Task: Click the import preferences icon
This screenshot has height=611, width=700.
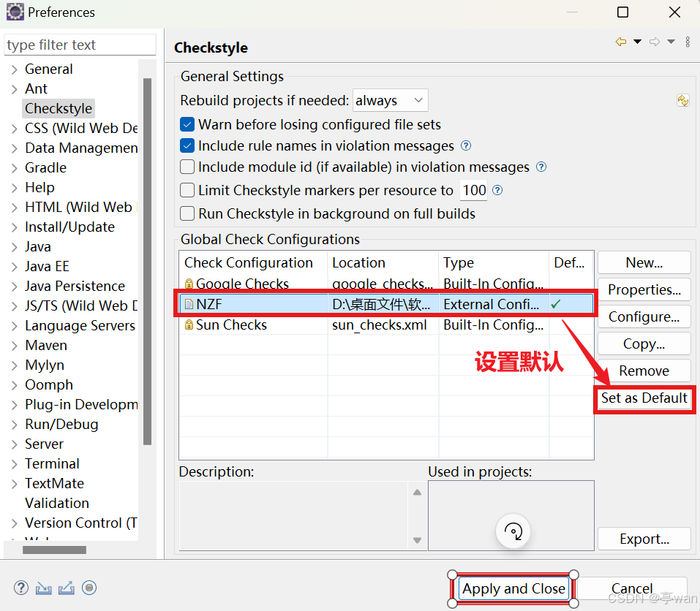Action: click(x=42, y=588)
